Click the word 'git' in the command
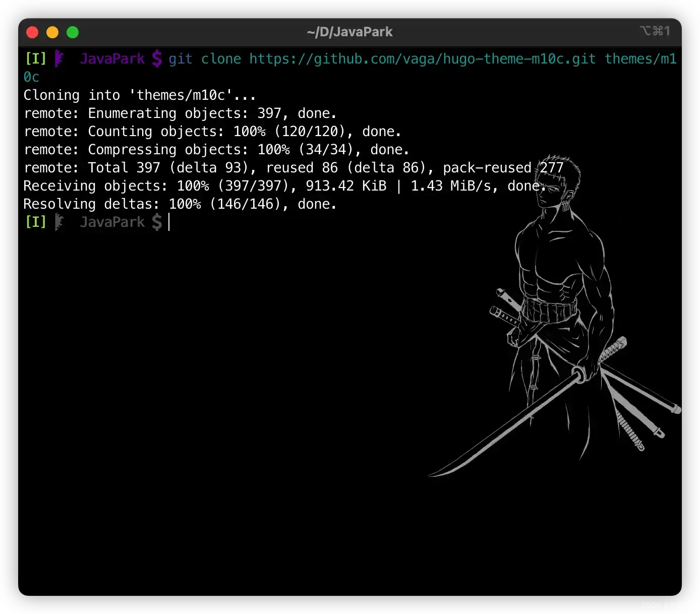This screenshot has height=614, width=700. (x=181, y=59)
